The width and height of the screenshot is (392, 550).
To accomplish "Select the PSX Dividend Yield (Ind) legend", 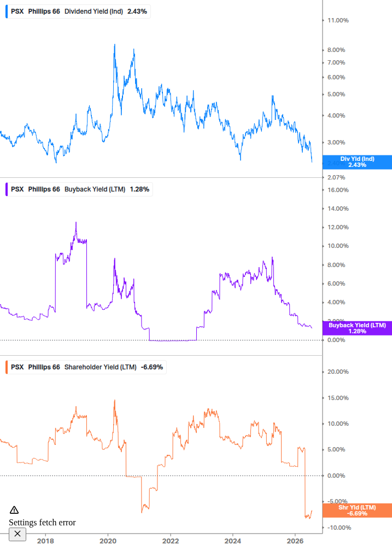I will (79, 11).
